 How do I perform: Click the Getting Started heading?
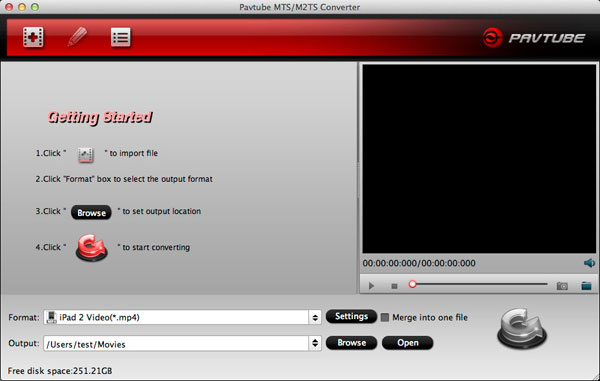pos(100,117)
